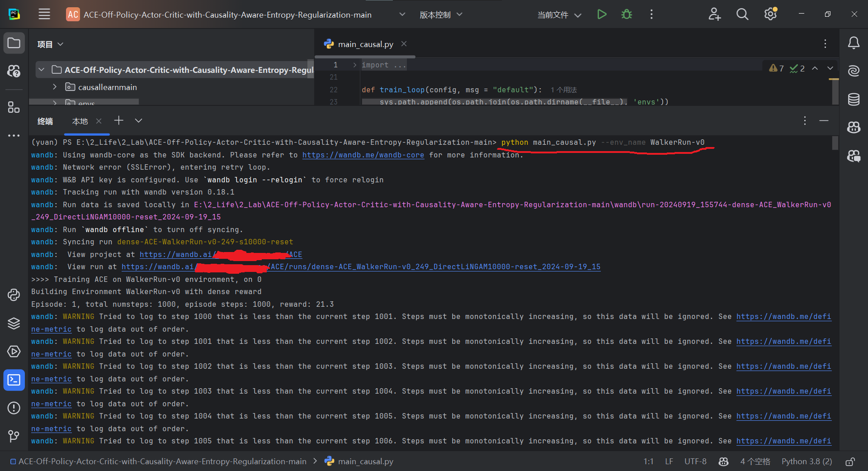Click the 7 warnings indicator
Viewport: 868px width, 471px height.
776,68
